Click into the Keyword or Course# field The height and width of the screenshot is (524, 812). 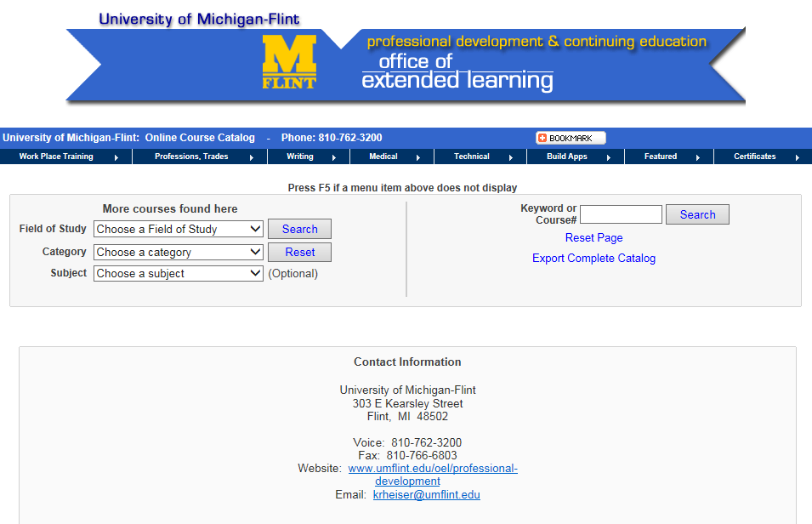point(621,214)
